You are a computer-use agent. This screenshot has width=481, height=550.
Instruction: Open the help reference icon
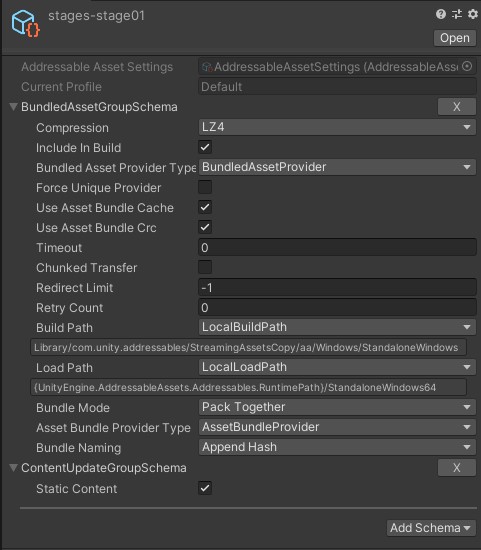pos(441,14)
